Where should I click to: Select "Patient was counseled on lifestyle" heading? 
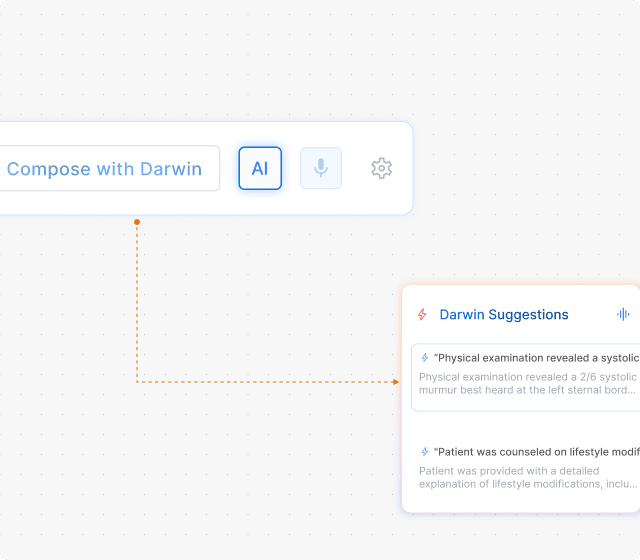pyautogui.click(x=536, y=452)
